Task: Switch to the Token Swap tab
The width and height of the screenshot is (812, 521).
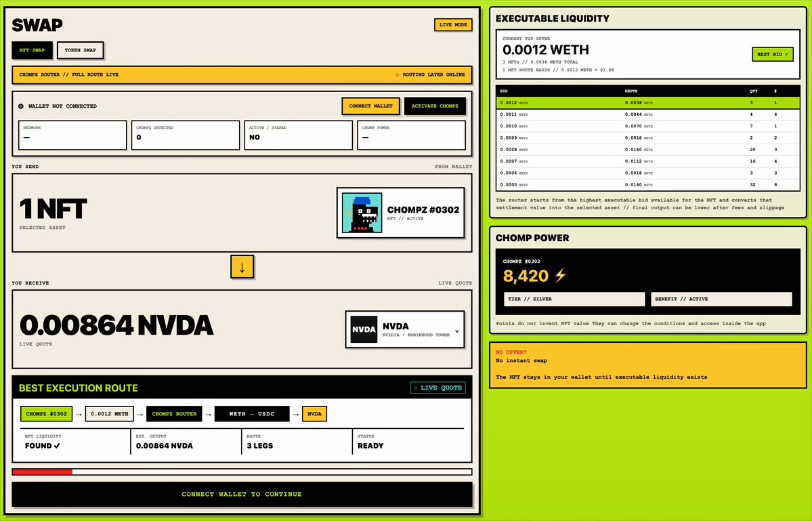Action: (81, 50)
